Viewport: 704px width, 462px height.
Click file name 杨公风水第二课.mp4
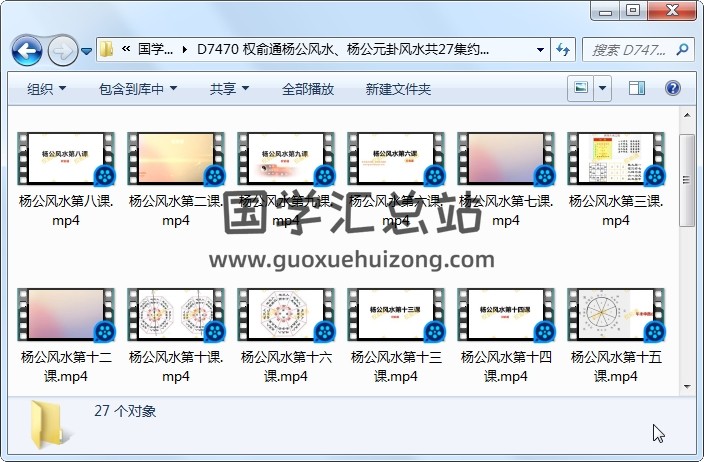(x=176, y=211)
